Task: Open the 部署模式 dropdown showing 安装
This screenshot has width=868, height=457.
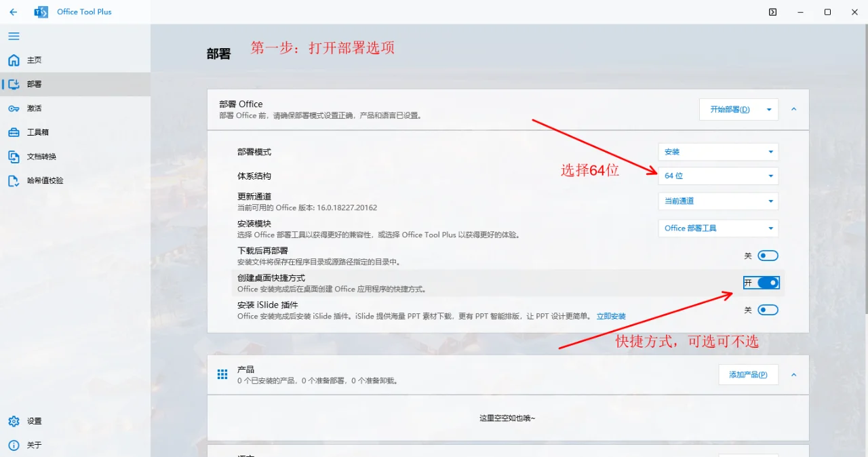Action: [717, 151]
